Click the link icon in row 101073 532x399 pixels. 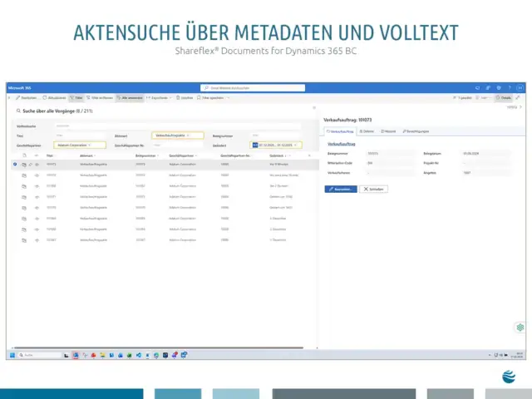click(x=31, y=165)
